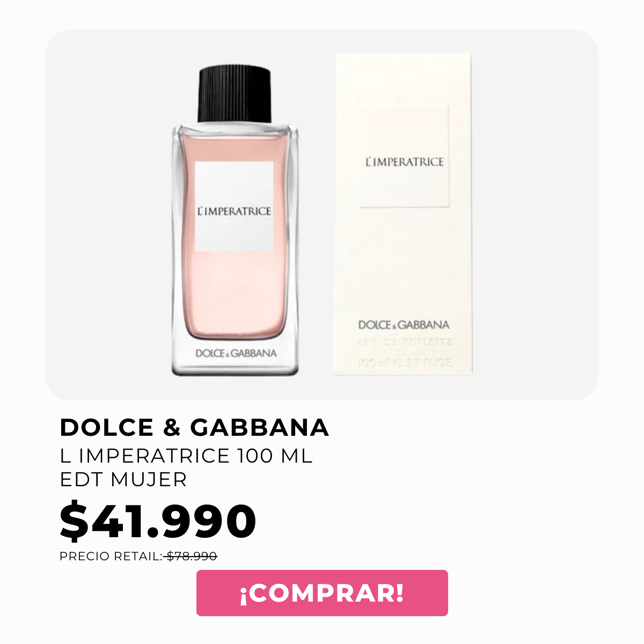Click the DOLCE & GABBANA brand heading

[194, 427]
